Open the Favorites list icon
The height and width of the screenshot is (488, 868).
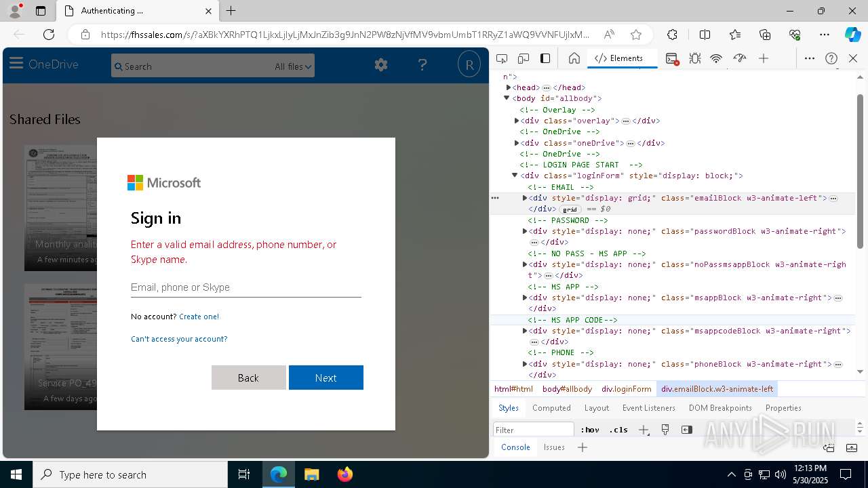[x=735, y=35]
